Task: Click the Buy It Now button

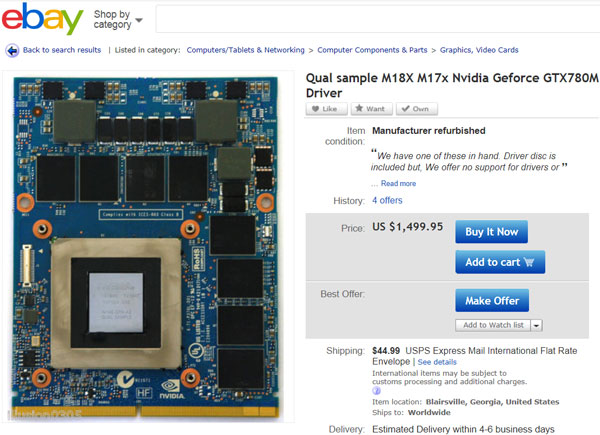Action: tap(491, 232)
